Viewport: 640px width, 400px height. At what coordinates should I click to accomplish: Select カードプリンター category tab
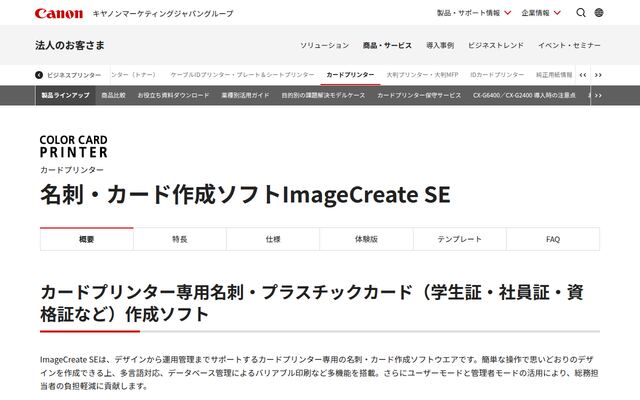[350, 75]
